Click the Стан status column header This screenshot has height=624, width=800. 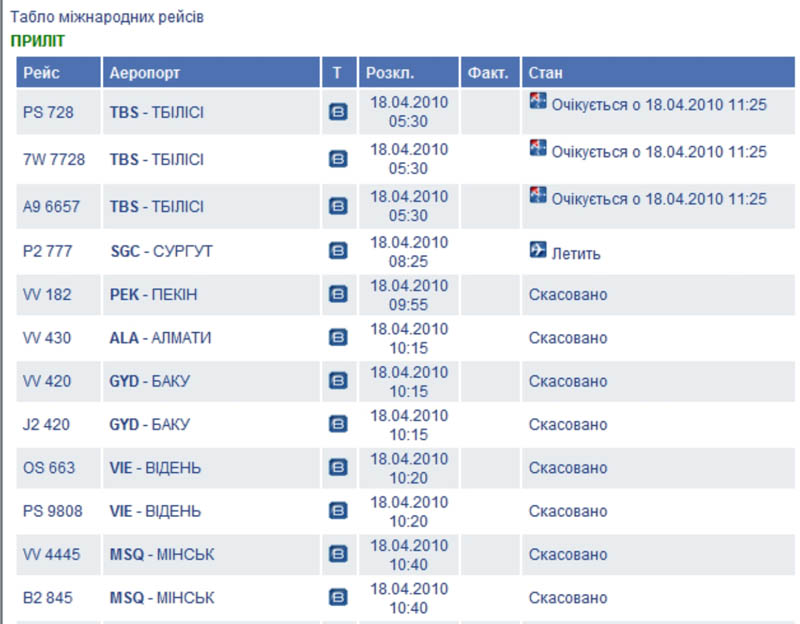tap(546, 73)
